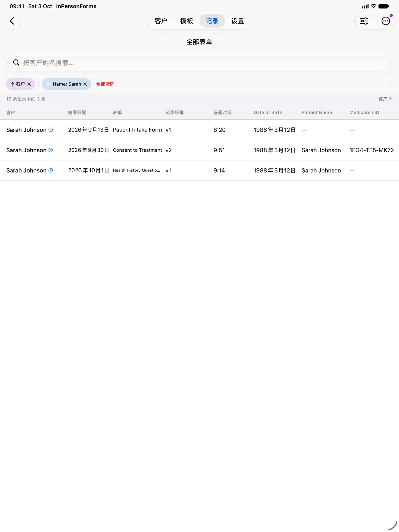Open client link icon in Patient Intake row

[51, 130]
